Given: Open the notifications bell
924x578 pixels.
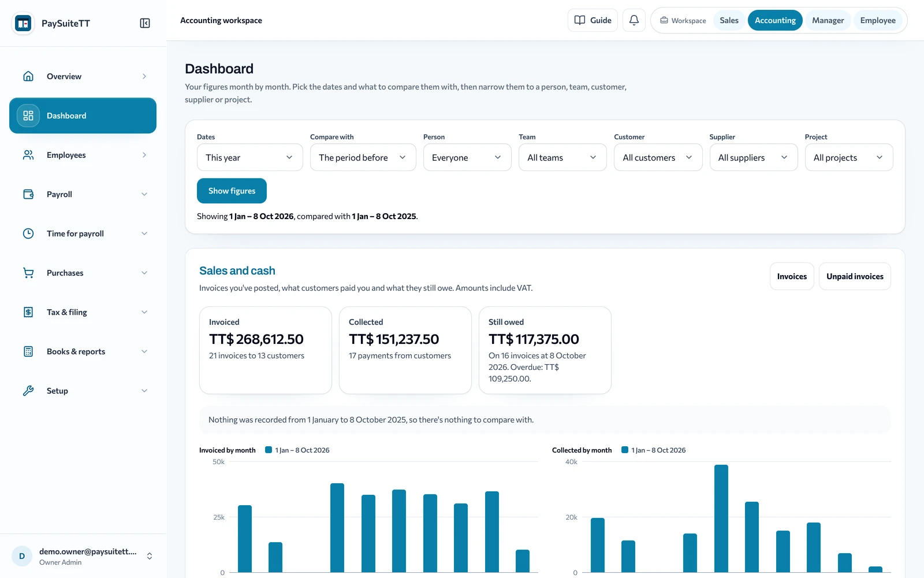Looking at the screenshot, I should click(x=634, y=20).
